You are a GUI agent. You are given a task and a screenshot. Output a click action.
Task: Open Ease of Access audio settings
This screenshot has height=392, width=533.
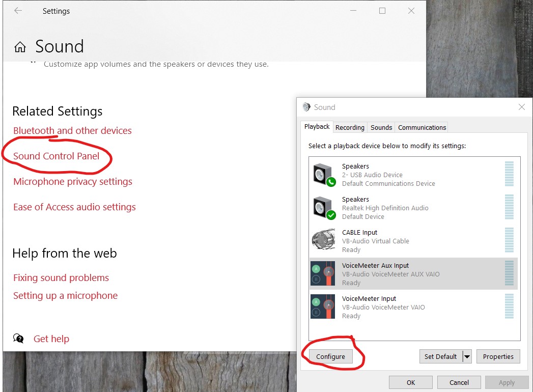74,207
